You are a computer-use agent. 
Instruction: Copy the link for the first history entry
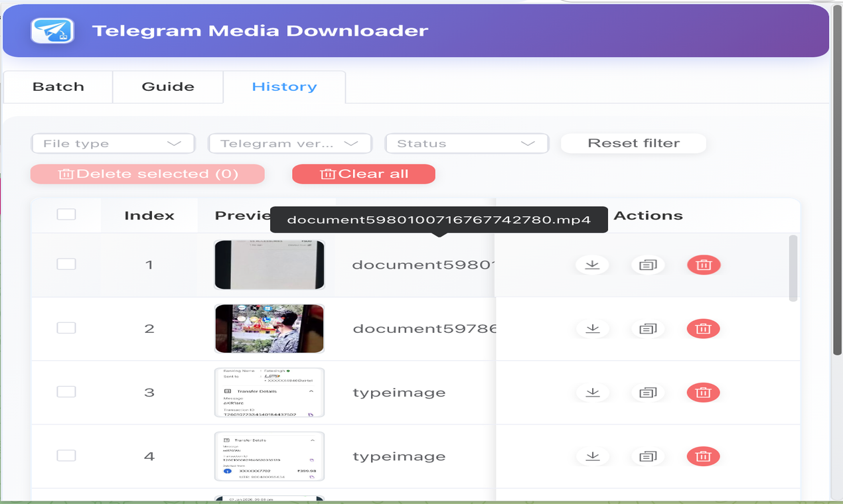click(647, 264)
